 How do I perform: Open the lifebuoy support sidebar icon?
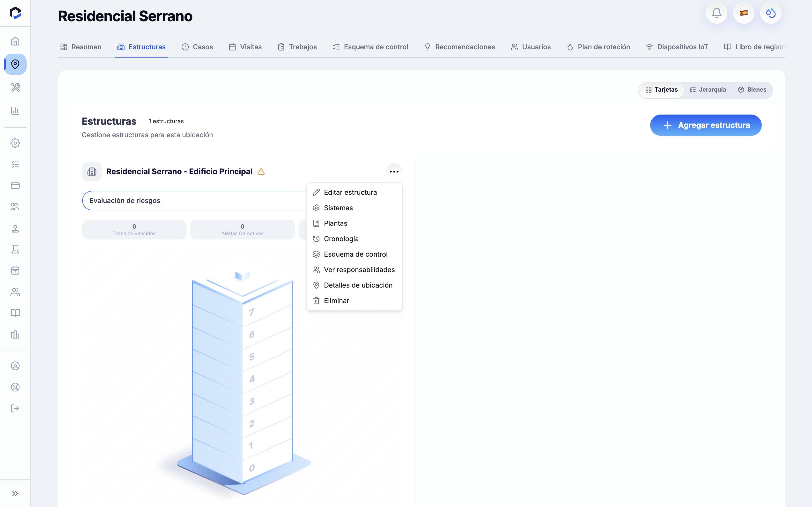coord(15,387)
